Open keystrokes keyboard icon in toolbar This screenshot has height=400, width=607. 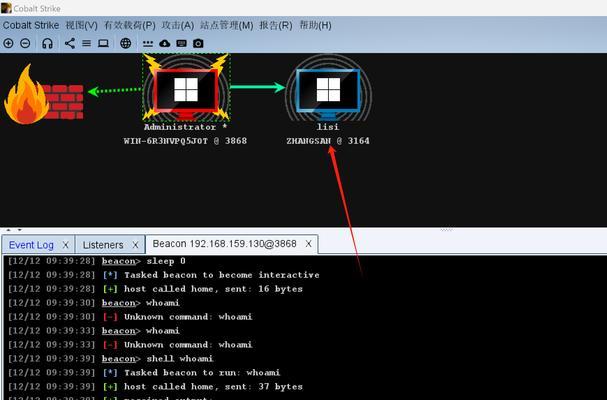click(182, 43)
